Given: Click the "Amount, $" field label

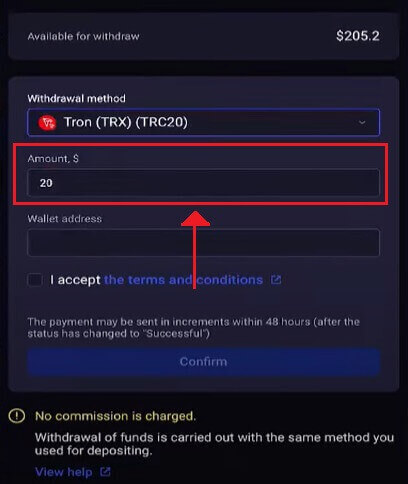Looking at the screenshot, I should 53,159.
